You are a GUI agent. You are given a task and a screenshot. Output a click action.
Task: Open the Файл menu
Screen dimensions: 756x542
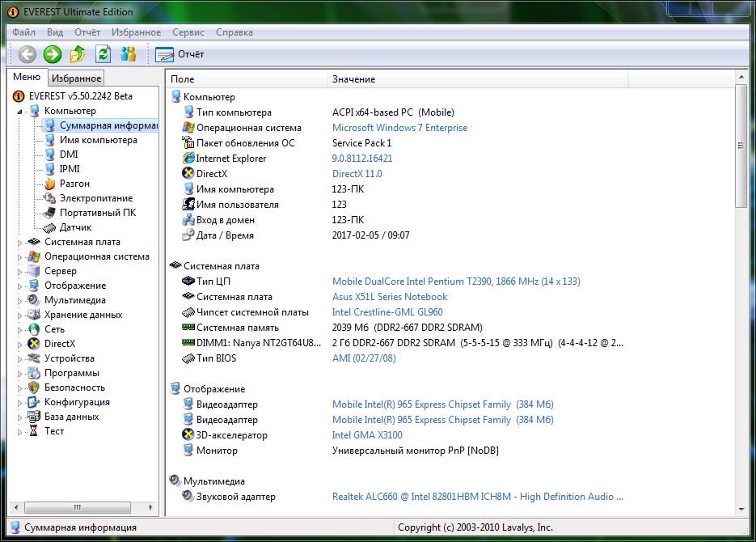[23, 32]
